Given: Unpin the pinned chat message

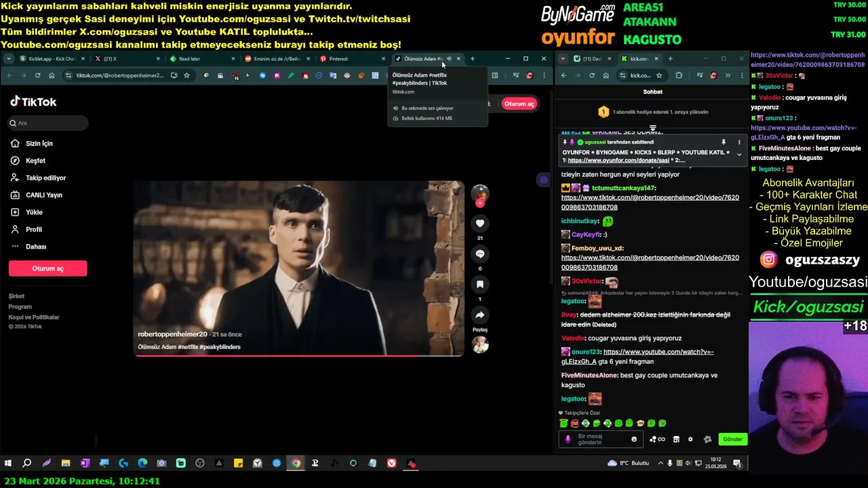Looking at the screenshot, I should point(724,142).
